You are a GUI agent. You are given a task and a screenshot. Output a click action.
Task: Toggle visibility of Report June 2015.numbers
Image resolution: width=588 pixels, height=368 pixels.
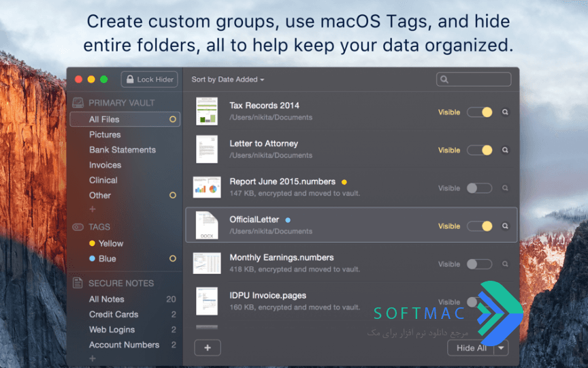coord(480,188)
